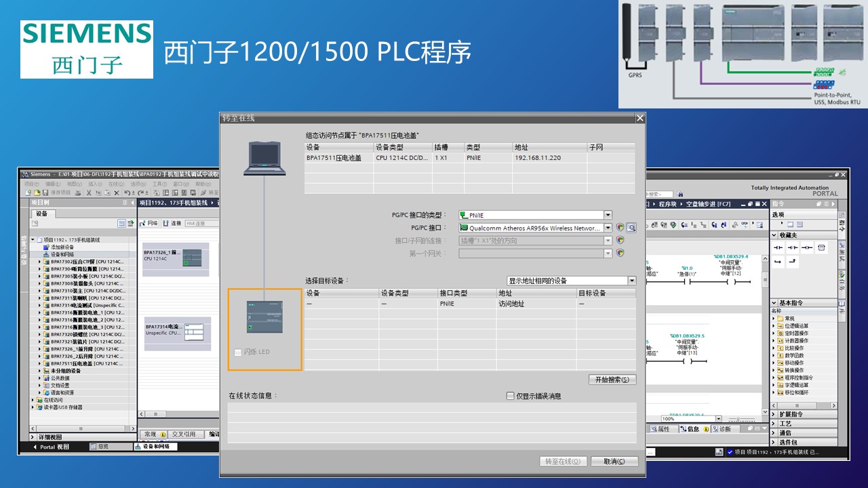
Task: Click Connections icon in network toolbar
Action: pos(172,223)
